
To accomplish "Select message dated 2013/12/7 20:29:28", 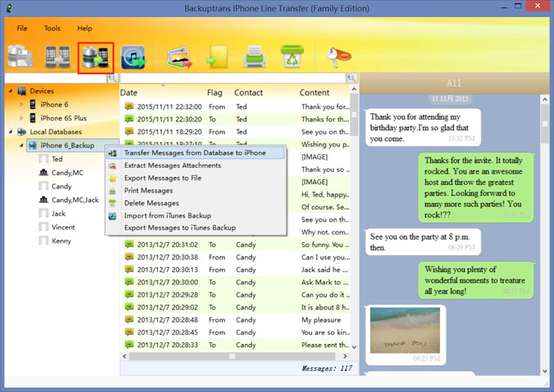I will [x=236, y=295].
